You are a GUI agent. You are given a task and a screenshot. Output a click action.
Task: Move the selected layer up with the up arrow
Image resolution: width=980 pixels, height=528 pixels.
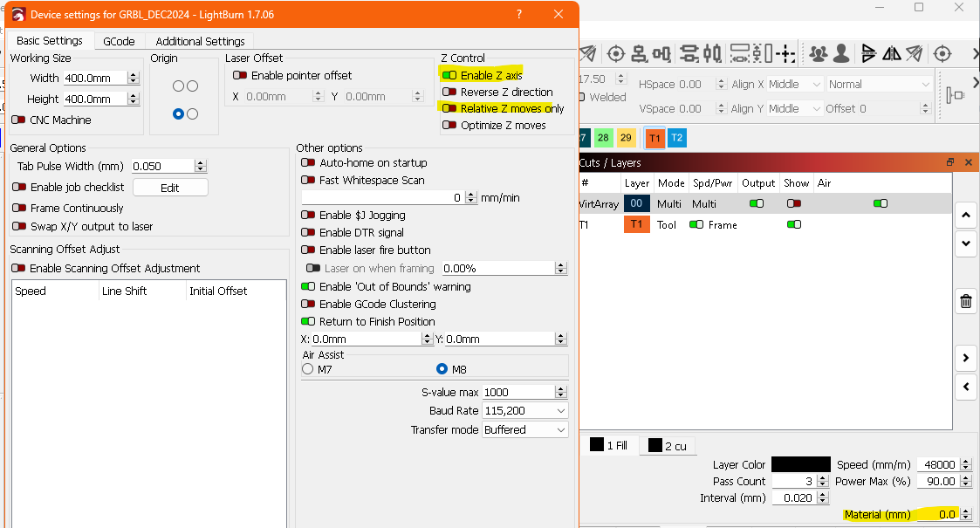[966, 216]
